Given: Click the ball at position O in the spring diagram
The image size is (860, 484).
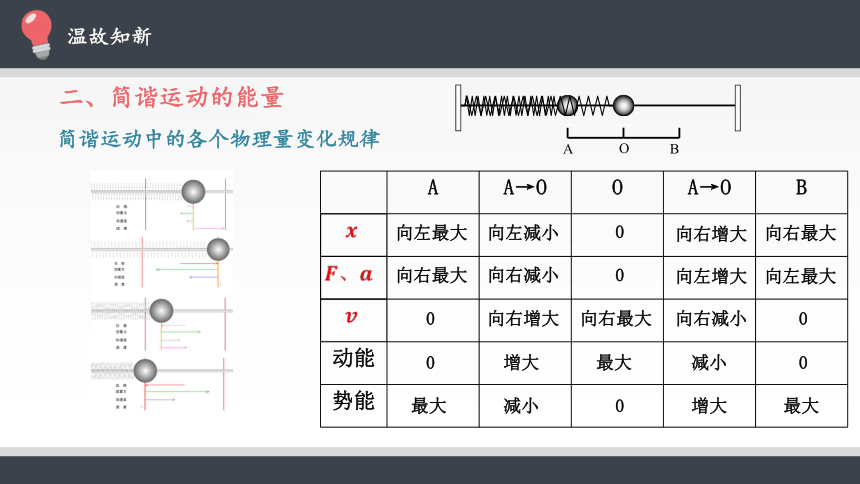Looking at the screenshot, I should click(623, 105).
